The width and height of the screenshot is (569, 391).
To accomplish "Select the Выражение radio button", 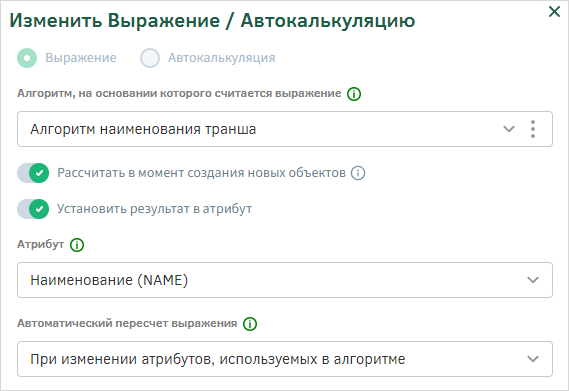I will coord(27,58).
